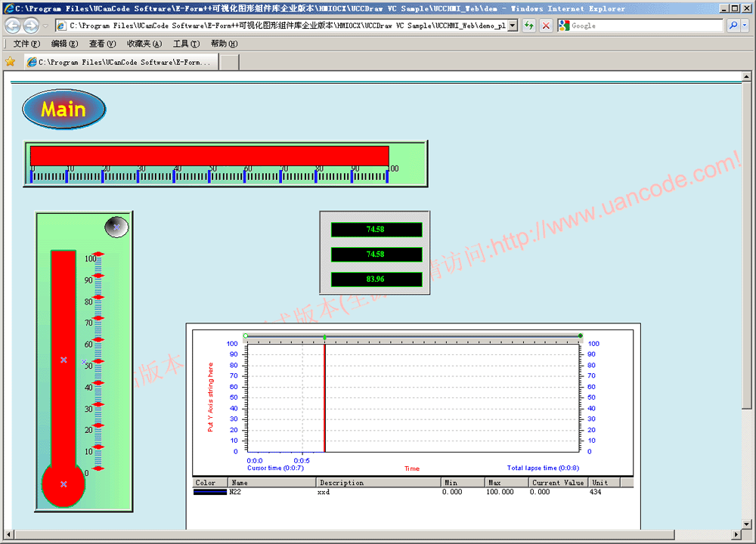The width and height of the screenshot is (756, 544).
Task: Click the IE Back navigation button
Action: pos(13,25)
